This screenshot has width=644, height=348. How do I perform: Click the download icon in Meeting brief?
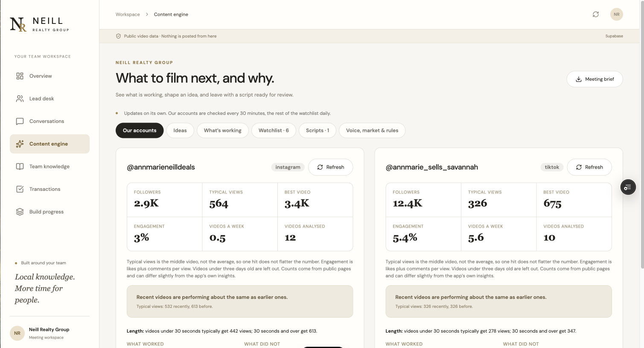pyautogui.click(x=579, y=79)
